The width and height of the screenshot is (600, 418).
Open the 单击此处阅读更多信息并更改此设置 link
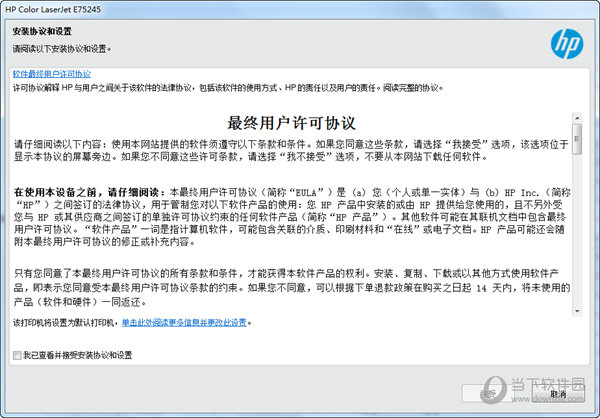coord(184,323)
